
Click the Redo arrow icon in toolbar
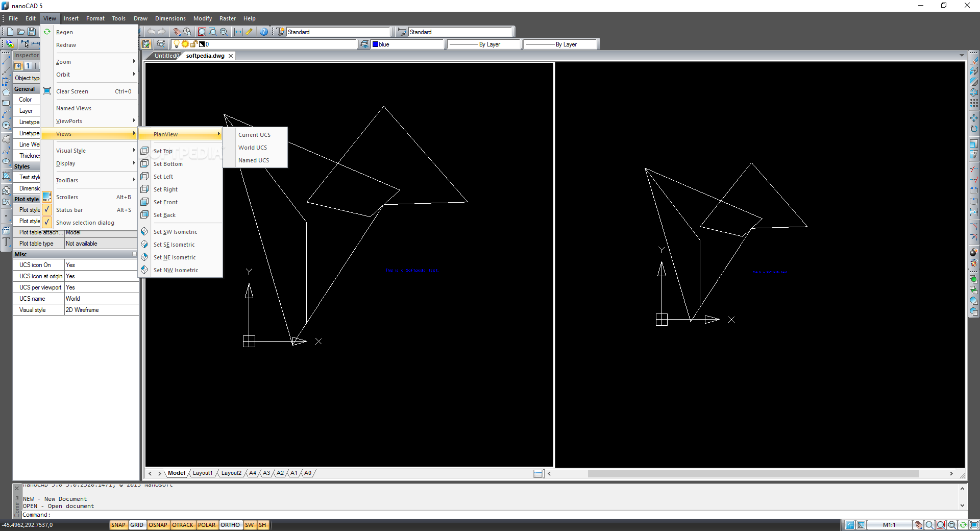(161, 32)
